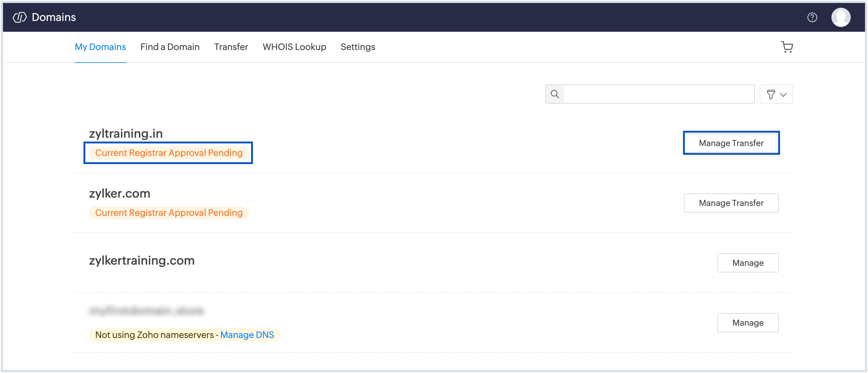
Task: Open the shopping cart icon
Action: click(x=787, y=47)
